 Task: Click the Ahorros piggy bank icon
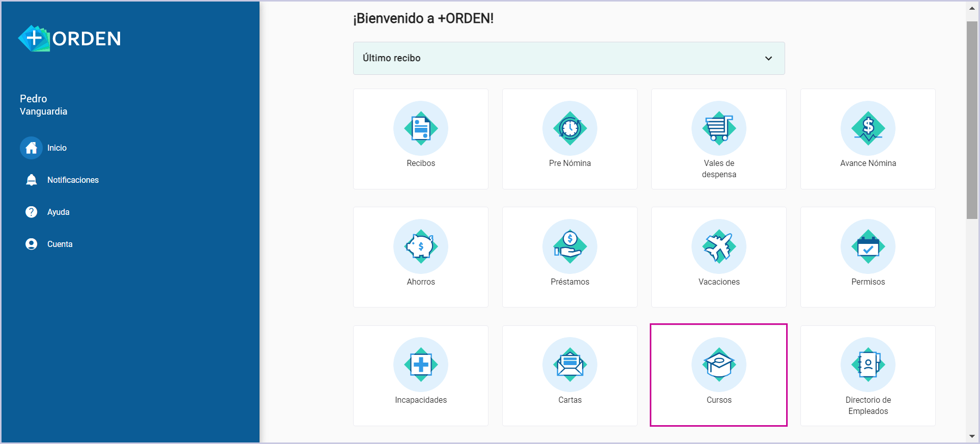pos(420,246)
